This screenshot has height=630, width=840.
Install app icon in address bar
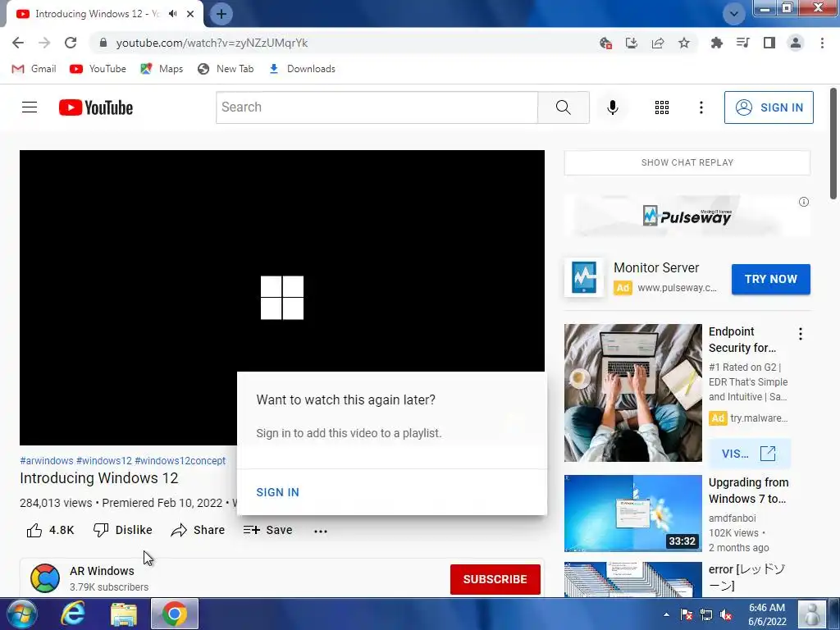632,43
